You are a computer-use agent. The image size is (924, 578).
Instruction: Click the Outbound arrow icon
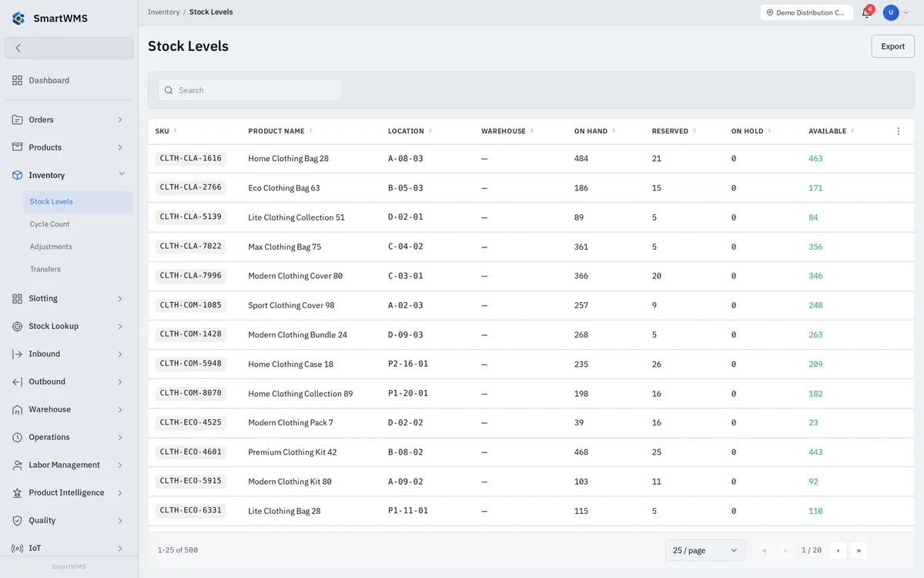point(17,381)
